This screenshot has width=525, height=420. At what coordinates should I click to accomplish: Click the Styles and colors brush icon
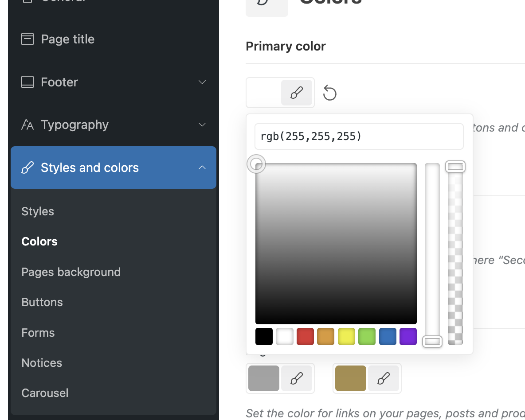coord(27,167)
